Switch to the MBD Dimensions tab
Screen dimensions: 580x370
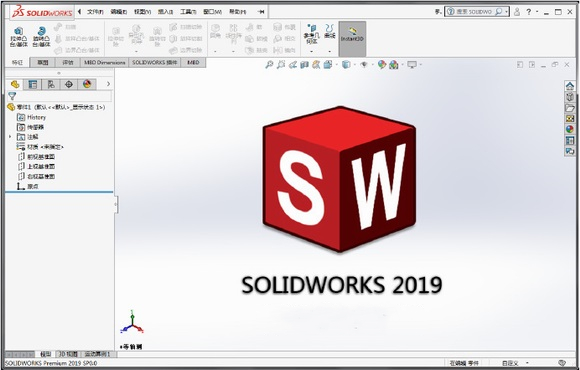(x=104, y=63)
